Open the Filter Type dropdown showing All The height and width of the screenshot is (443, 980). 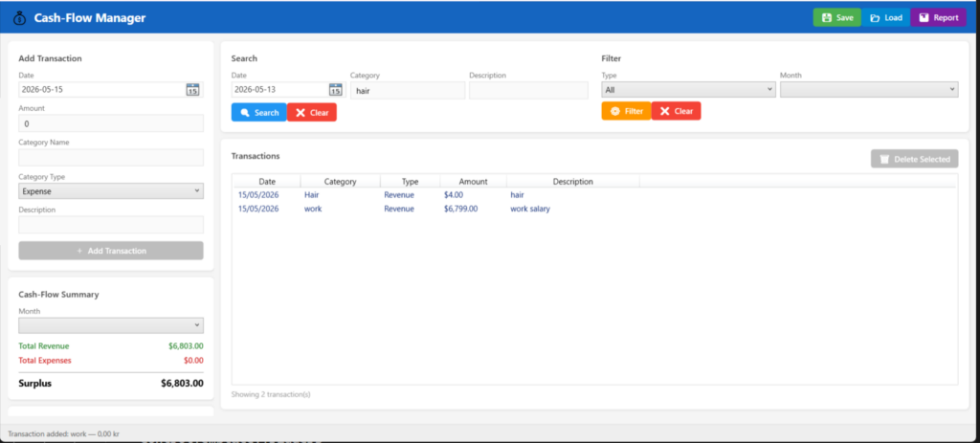pos(689,90)
